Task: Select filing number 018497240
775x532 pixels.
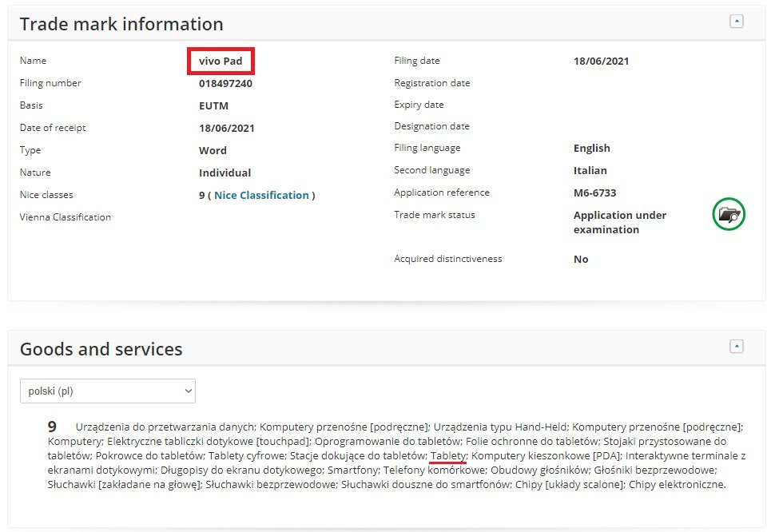Action: [x=225, y=84]
